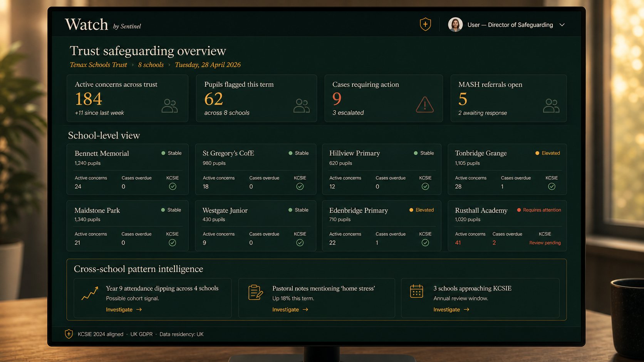
Task: Open the St Gregory's CofE school card
Action: (256, 169)
